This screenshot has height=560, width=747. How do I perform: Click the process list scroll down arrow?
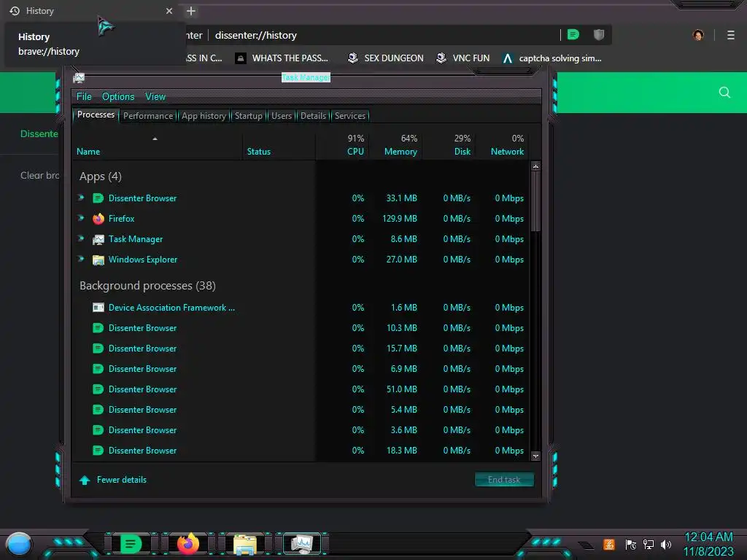click(535, 456)
